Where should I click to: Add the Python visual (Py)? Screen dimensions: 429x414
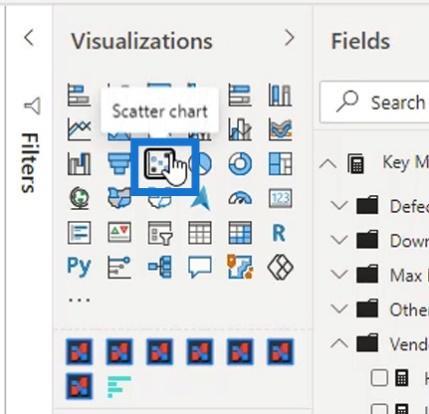[79, 267]
